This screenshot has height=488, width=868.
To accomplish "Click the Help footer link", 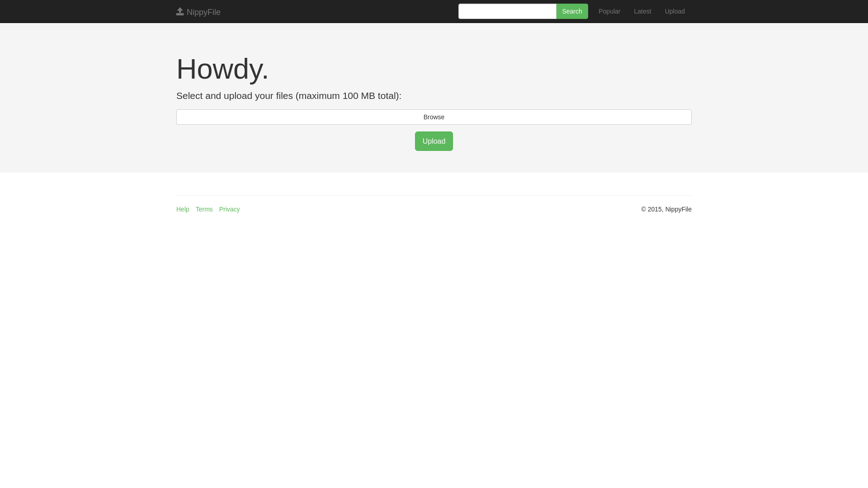I will click(183, 209).
